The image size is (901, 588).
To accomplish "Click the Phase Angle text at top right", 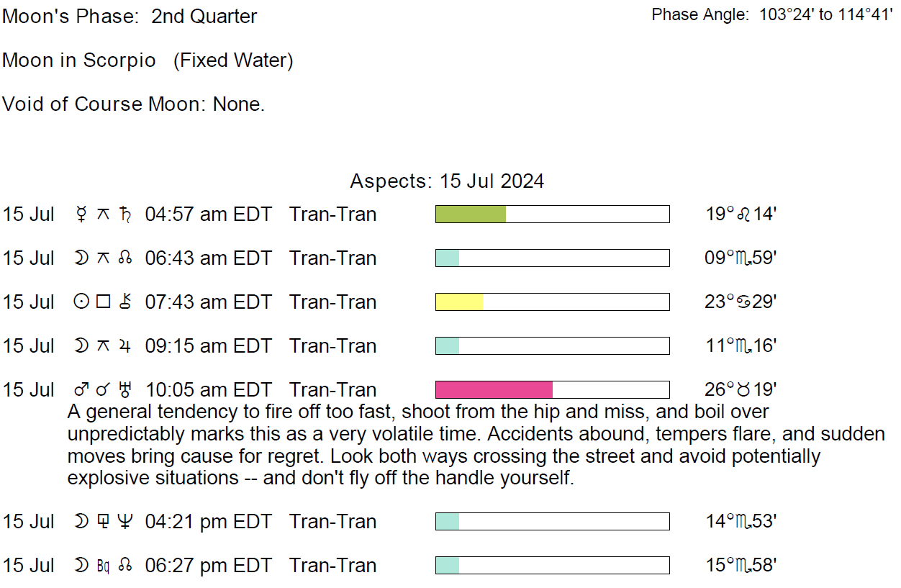I will pyautogui.click(x=771, y=14).
